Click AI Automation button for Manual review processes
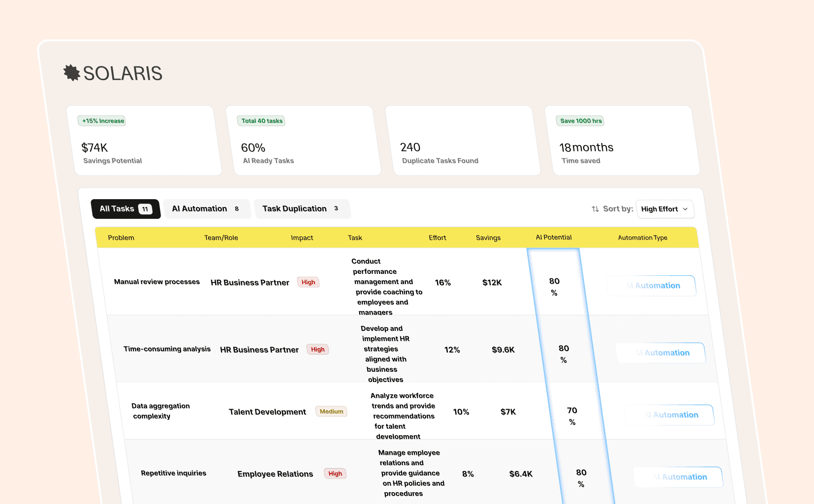Image resolution: width=814 pixels, height=504 pixels. coord(651,286)
